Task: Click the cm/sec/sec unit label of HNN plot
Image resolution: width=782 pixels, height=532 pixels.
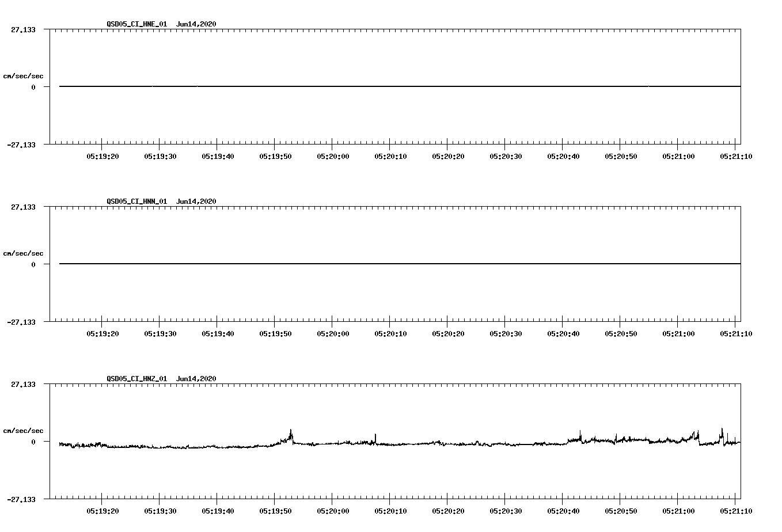Action: pos(24,253)
